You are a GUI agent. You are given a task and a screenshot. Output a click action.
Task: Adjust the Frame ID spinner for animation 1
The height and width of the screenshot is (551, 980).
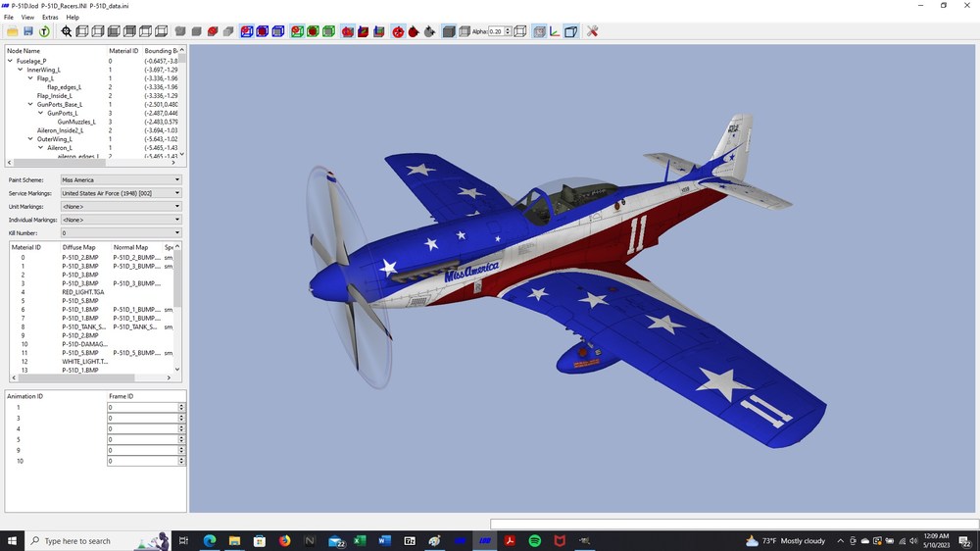181,407
